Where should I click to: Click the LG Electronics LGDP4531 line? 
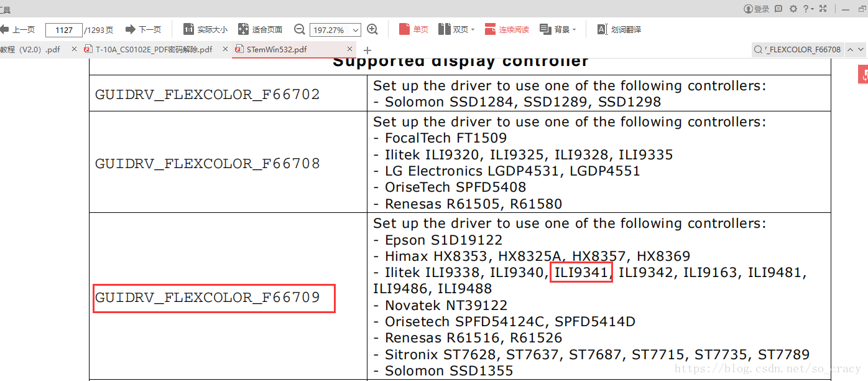point(507,171)
